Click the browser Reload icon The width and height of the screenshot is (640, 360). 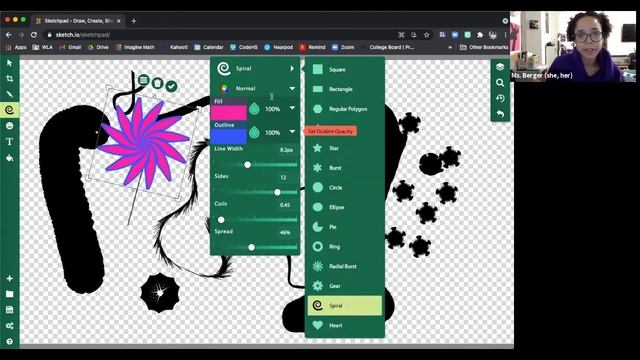tap(34, 35)
